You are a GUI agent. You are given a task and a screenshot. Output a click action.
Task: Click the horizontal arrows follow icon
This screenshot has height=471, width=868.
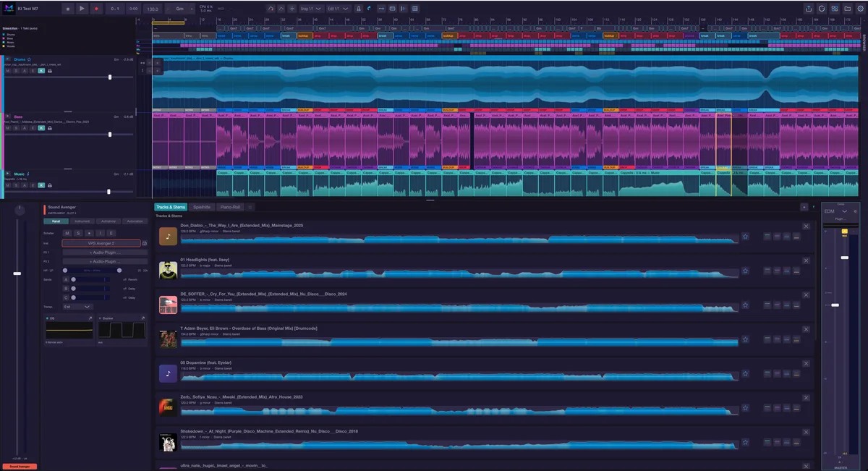[x=380, y=9]
